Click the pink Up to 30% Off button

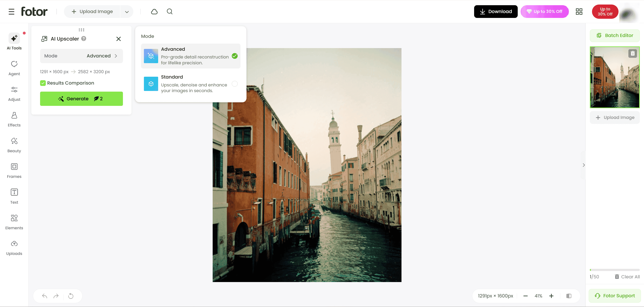click(545, 12)
